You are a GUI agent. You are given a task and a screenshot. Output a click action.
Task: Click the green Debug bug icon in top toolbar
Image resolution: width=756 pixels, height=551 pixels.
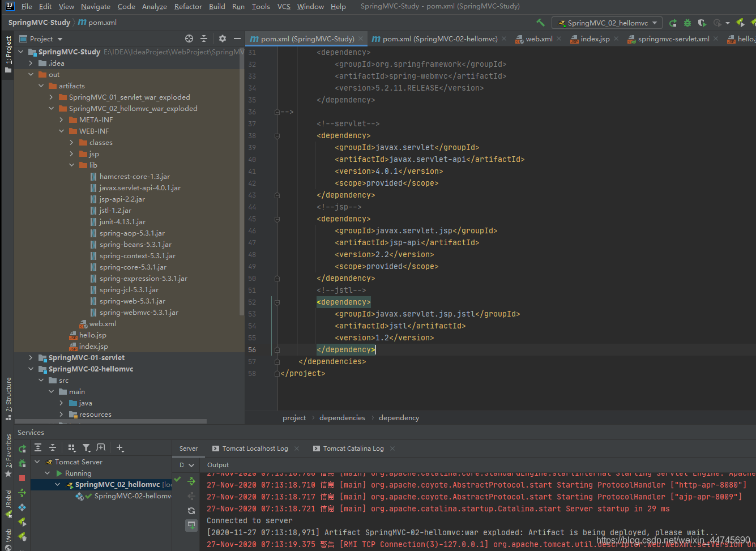coord(687,23)
